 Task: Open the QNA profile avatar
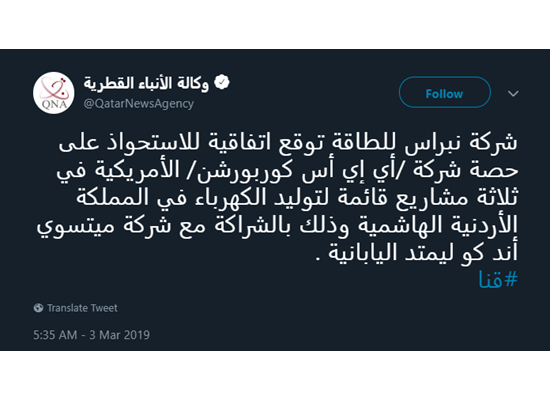[x=54, y=93]
